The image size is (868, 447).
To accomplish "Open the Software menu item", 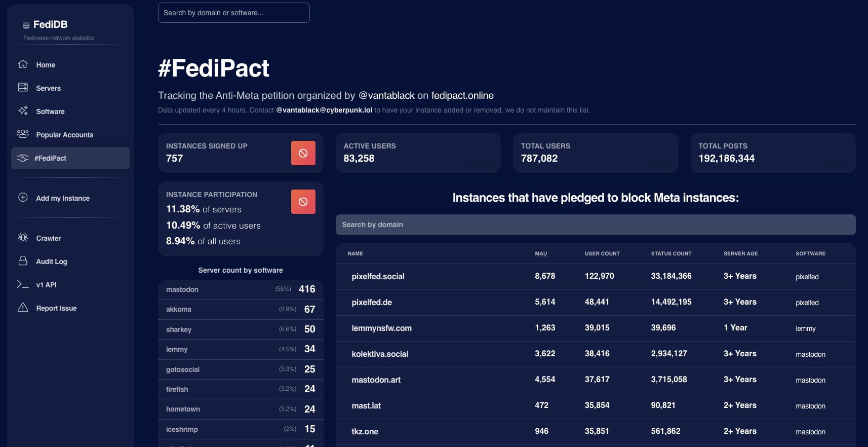I will [x=70, y=111].
